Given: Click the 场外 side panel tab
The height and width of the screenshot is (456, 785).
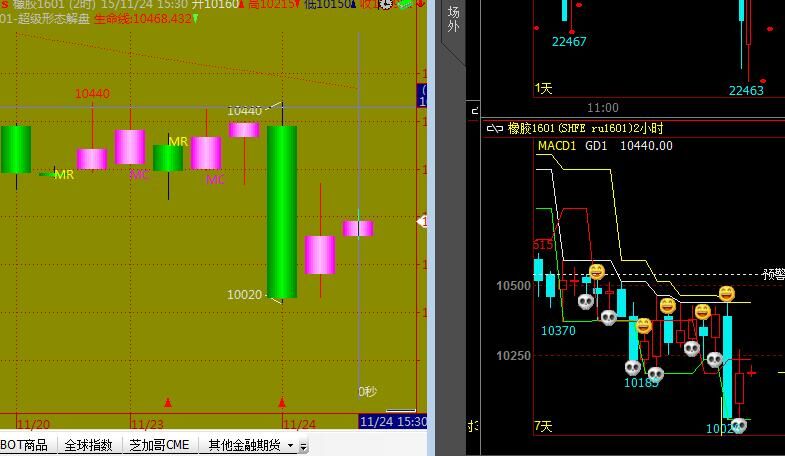Looking at the screenshot, I should tap(453, 20).
